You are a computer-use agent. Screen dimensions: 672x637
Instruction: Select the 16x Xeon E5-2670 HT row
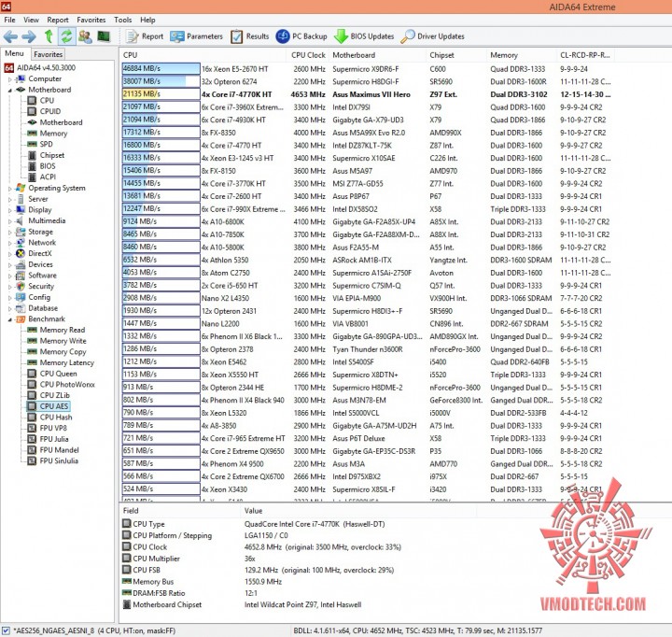[367, 68]
